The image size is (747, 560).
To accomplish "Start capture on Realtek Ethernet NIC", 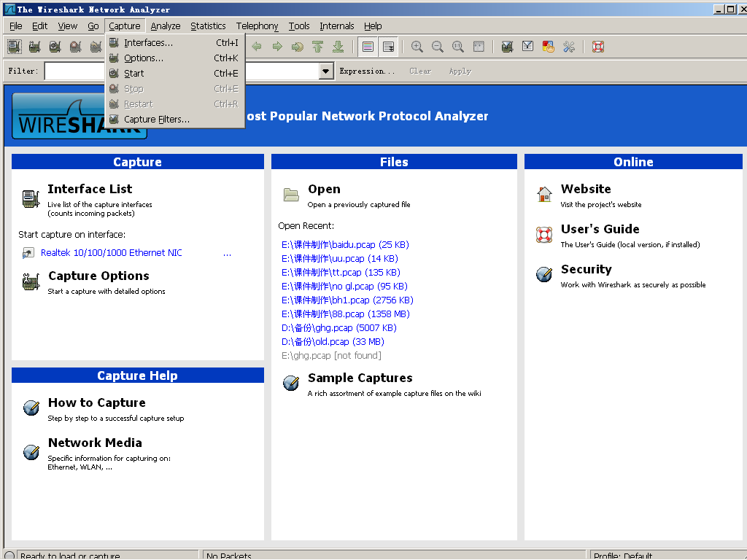I will (112, 253).
